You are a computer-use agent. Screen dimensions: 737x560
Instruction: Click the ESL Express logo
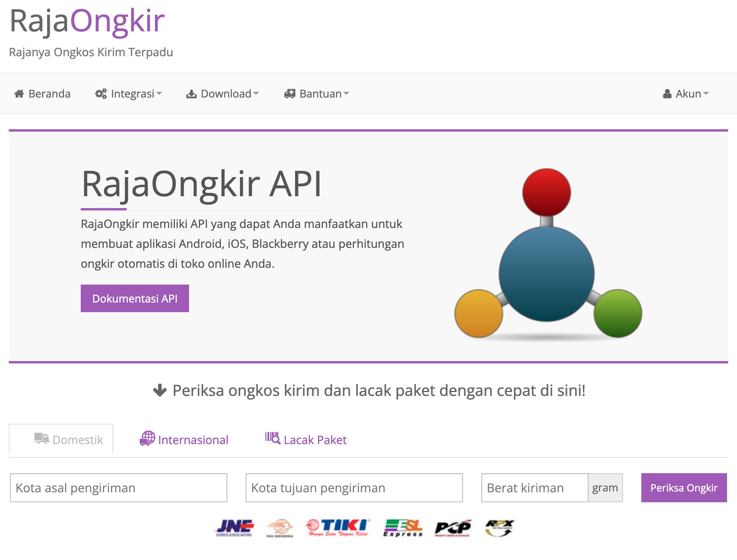(x=403, y=528)
